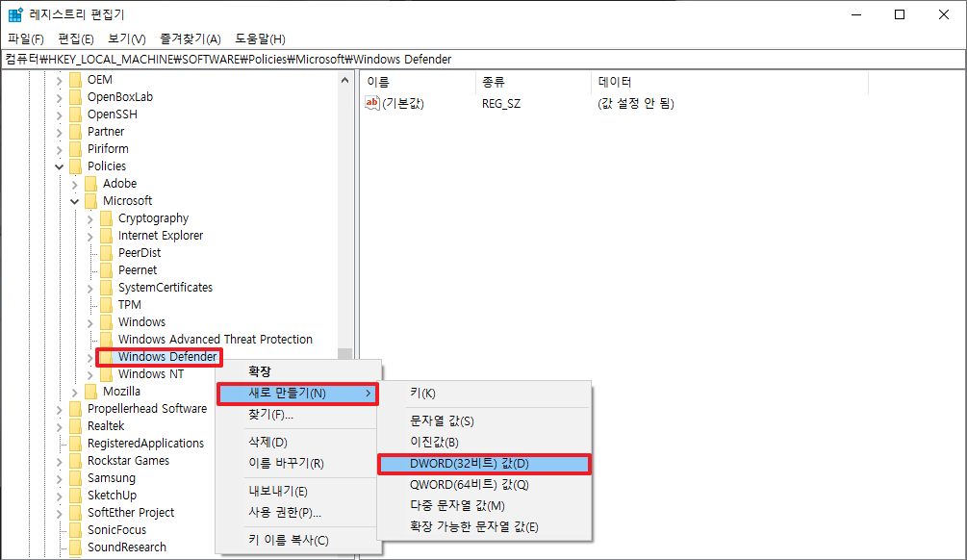
Task: Expand the Mozilla key
Action: coord(75,392)
